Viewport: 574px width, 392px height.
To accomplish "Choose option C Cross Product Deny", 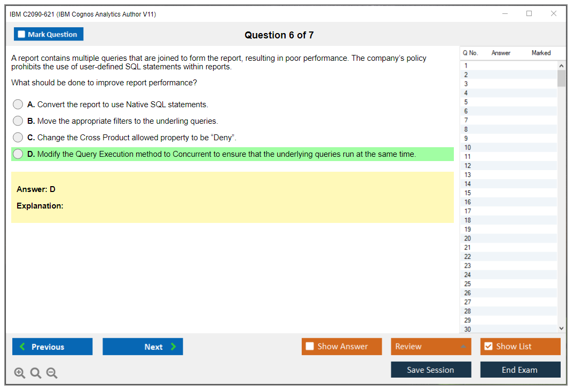I will 18,138.
